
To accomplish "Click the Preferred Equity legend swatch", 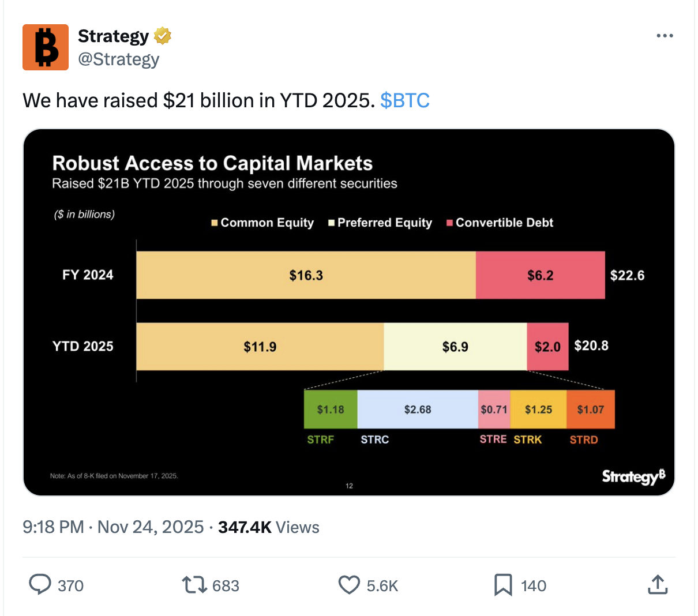I will [332, 223].
